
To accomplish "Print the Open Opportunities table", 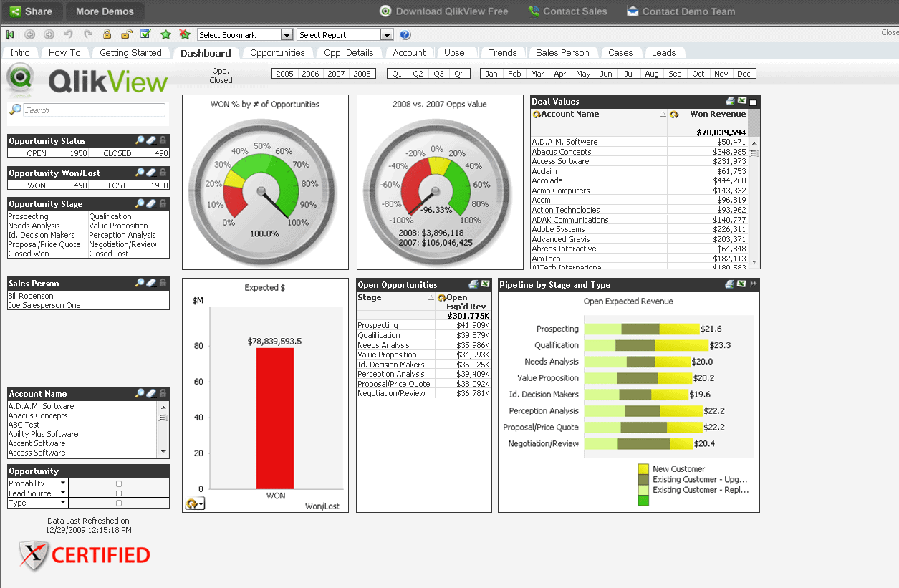I will pyautogui.click(x=473, y=285).
